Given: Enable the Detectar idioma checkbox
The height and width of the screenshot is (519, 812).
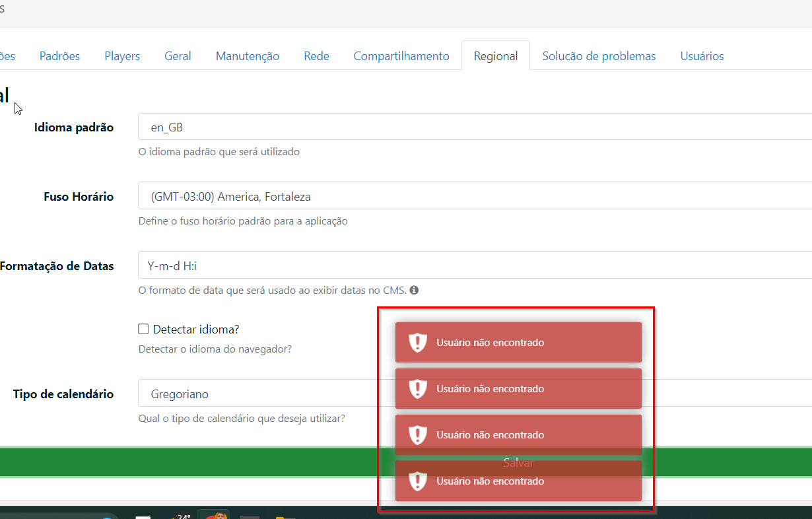Looking at the screenshot, I should pos(143,329).
